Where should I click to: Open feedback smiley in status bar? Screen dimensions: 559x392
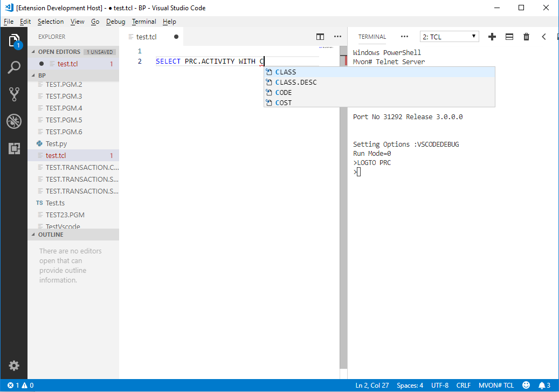[526, 385]
